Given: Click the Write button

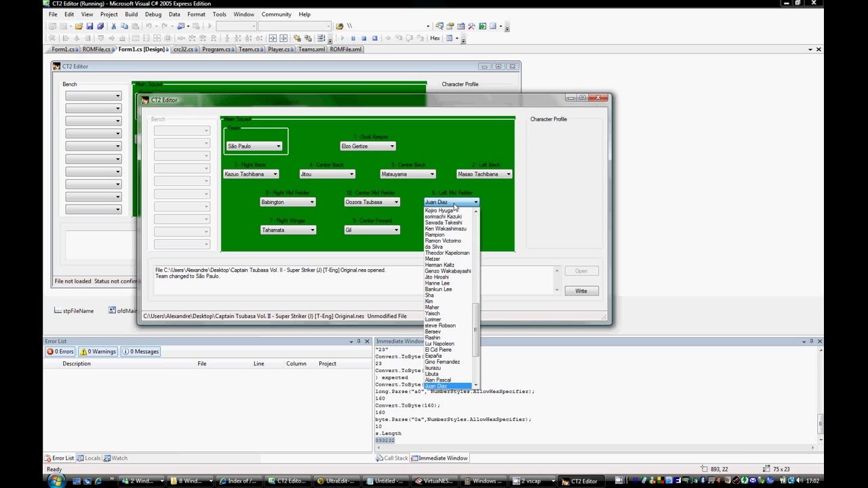Looking at the screenshot, I should (581, 291).
